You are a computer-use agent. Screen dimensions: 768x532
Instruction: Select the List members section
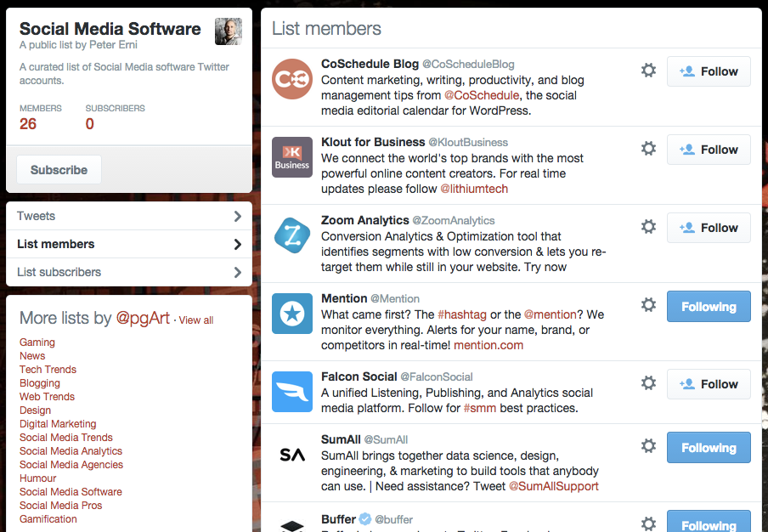[129, 244]
